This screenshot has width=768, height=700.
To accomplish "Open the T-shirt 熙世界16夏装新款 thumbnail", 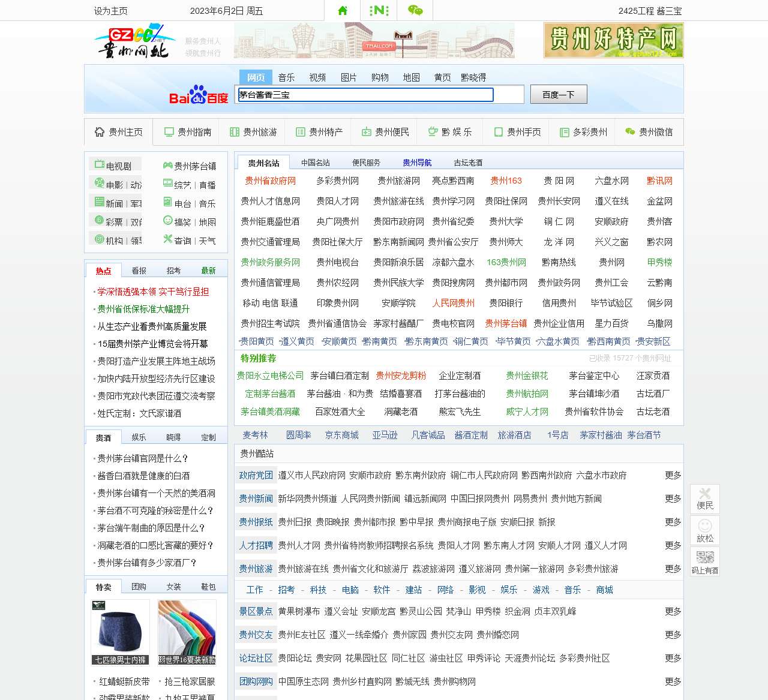I will 187,632.
